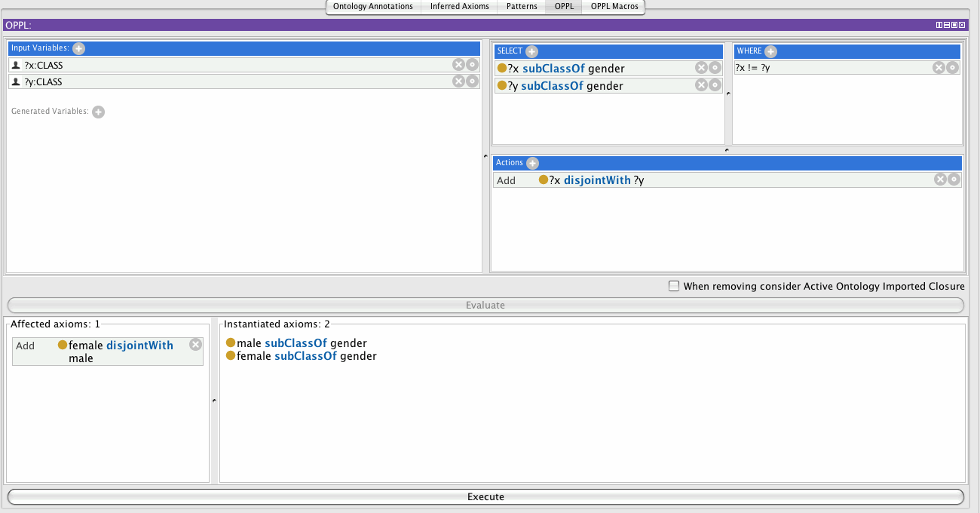Add a new action entry
The height and width of the screenshot is (513, 980).
532,163
